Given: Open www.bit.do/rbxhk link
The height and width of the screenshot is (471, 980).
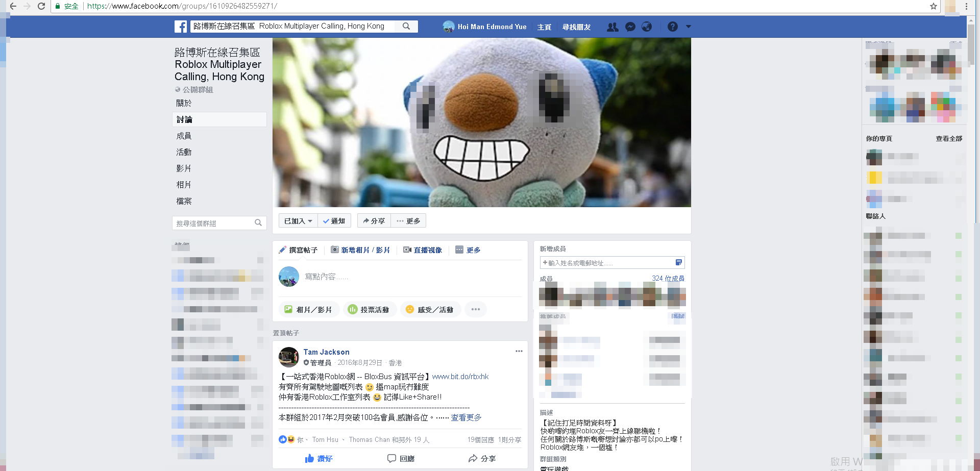Looking at the screenshot, I should (460, 377).
